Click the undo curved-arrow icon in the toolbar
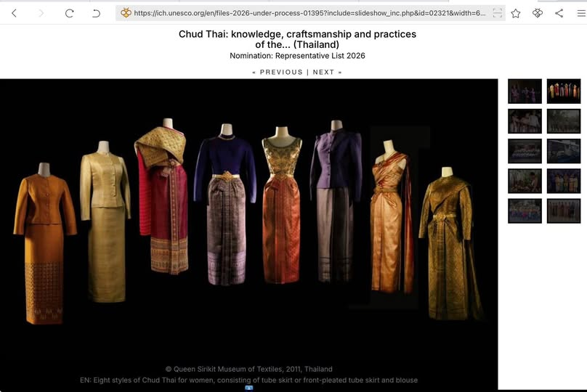Image resolution: width=587 pixels, height=392 pixels. [x=96, y=14]
